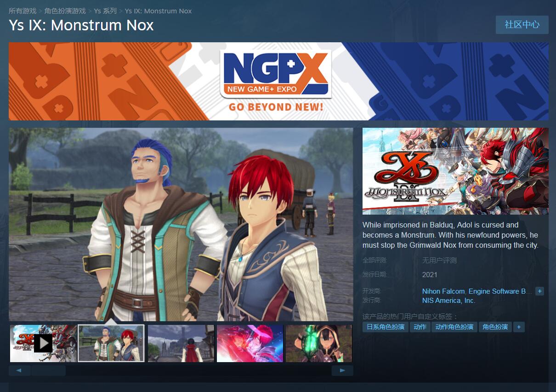Image resolution: width=556 pixels, height=392 pixels.
Task: Play the trailer video thumbnail
Action: 43,343
